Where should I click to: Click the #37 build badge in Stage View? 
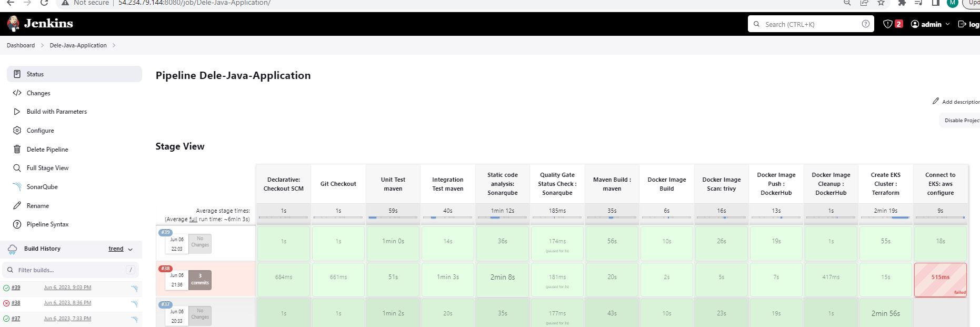(165, 304)
